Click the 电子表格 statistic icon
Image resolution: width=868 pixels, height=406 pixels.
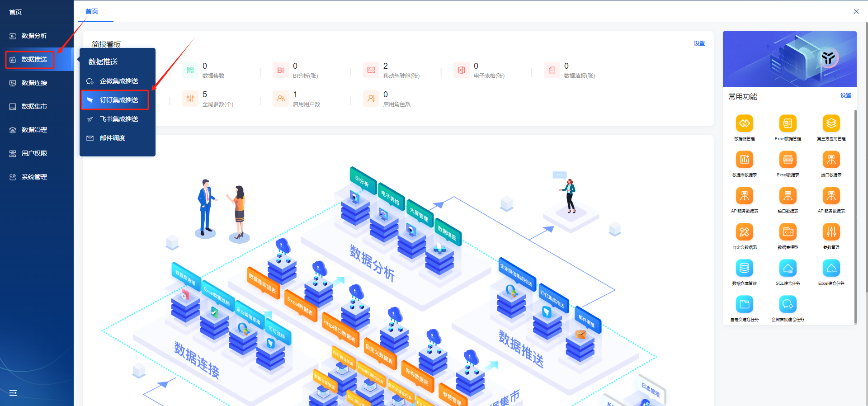click(x=462, y=70)
